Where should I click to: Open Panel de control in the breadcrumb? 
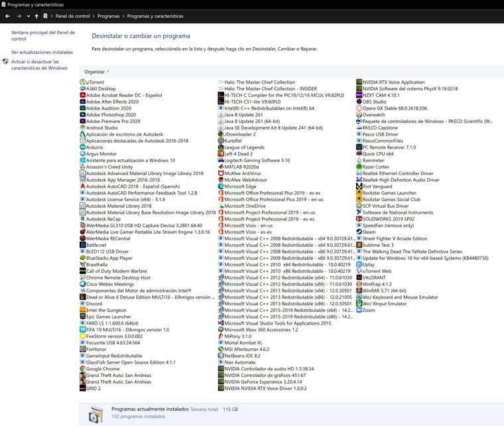[x=73, y=16]
